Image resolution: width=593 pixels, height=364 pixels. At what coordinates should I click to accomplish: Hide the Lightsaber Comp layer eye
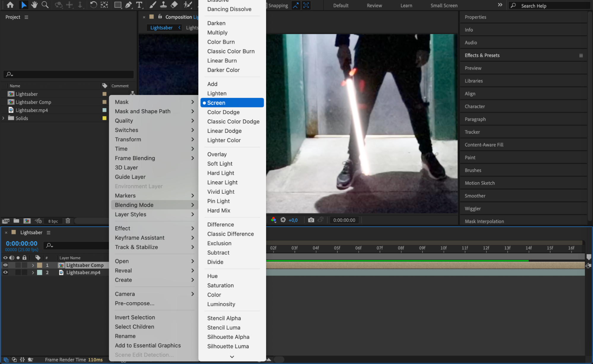coord(5,265)
